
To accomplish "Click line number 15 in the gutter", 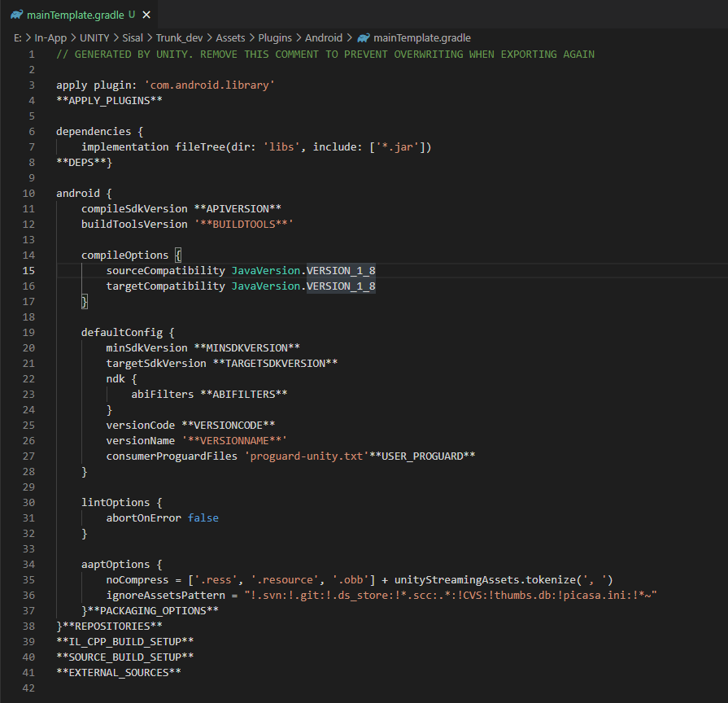I will tap(28, 270).
